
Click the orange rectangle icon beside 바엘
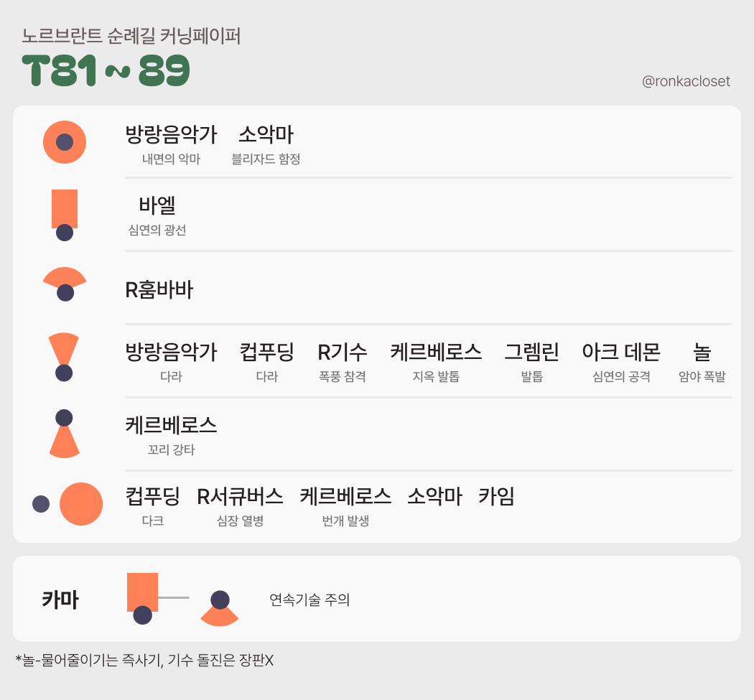(65, 208)
